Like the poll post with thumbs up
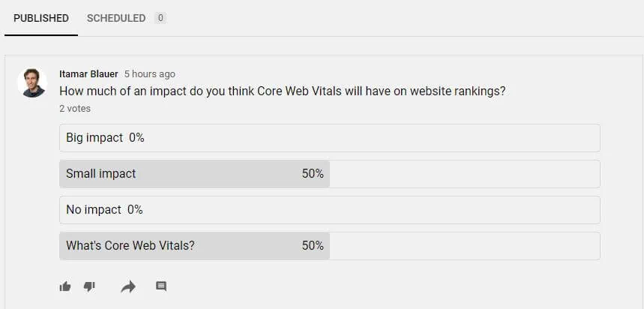Image resolution: width=644 pixels, height=309 pixels. point(65,286)
